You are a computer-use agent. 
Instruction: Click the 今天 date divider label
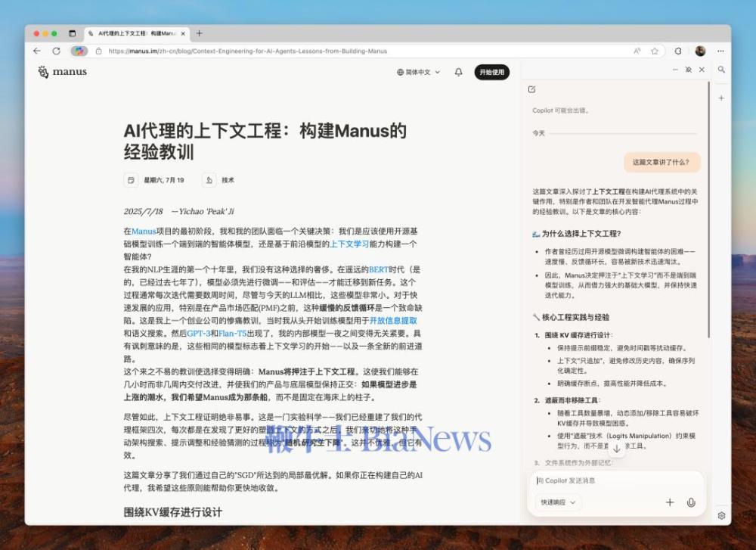(x=538, y=133)
